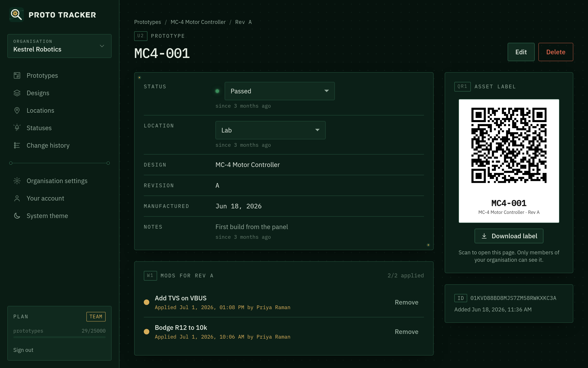Click the download arrow icon on Download label

coord(484,236)
